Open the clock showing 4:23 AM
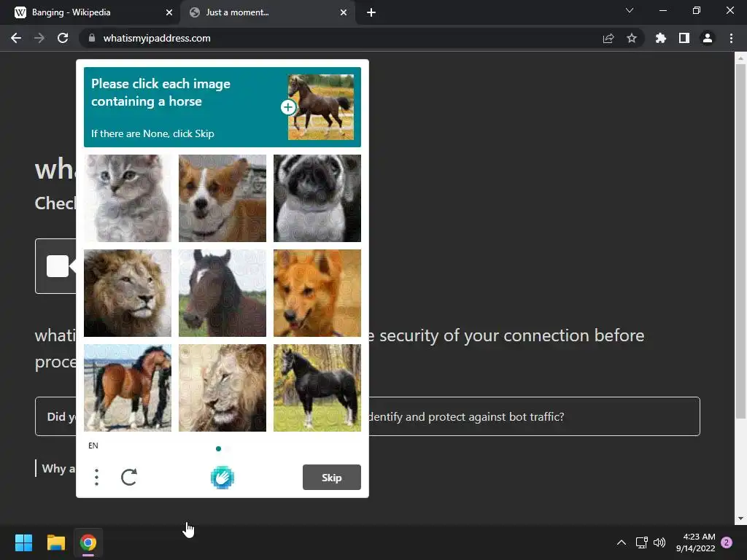Screen dimensions: 747x560 pos(695,542)
